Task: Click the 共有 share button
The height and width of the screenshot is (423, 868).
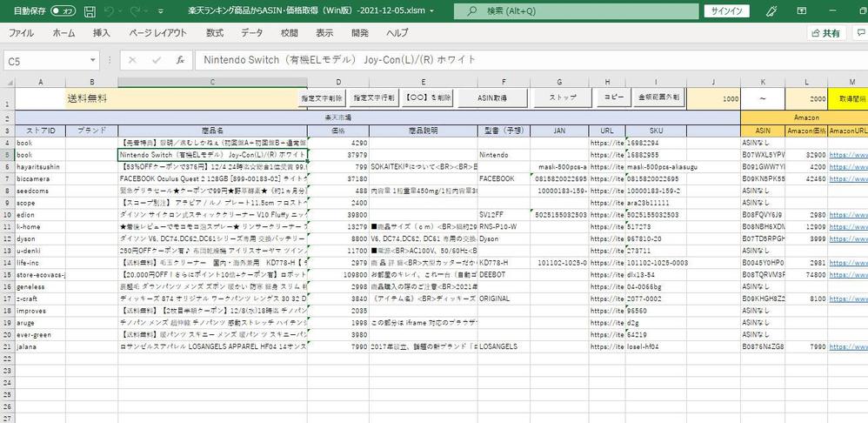Action: [x=826, y=33]
